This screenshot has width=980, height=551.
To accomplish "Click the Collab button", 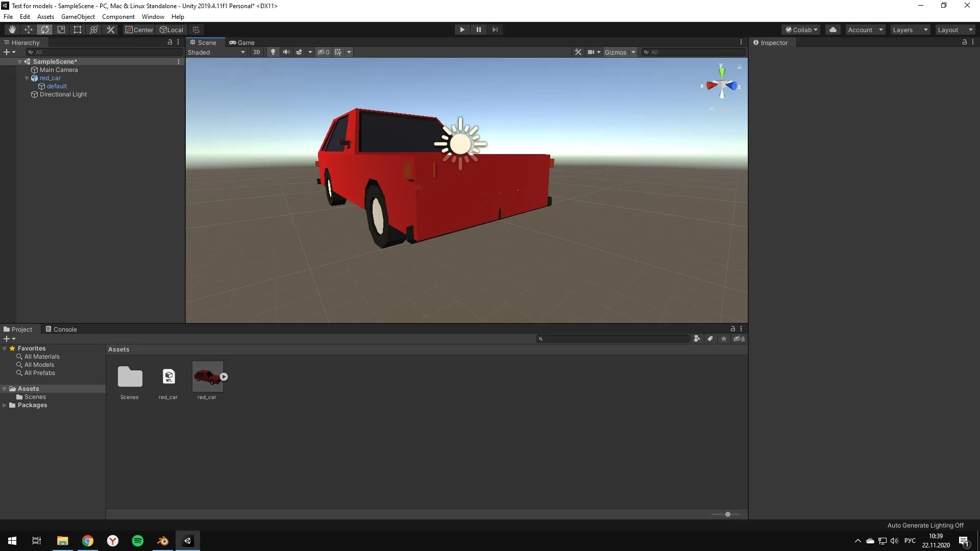I will [x=801, y=30].
